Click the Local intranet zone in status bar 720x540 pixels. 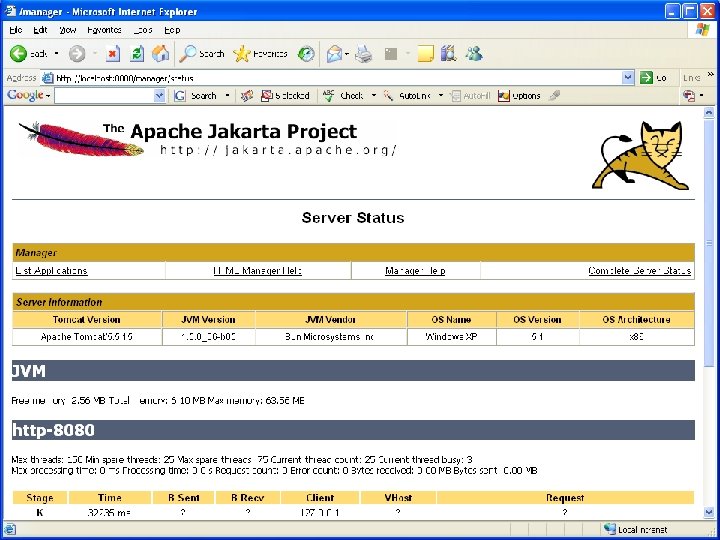click(636, 529)
